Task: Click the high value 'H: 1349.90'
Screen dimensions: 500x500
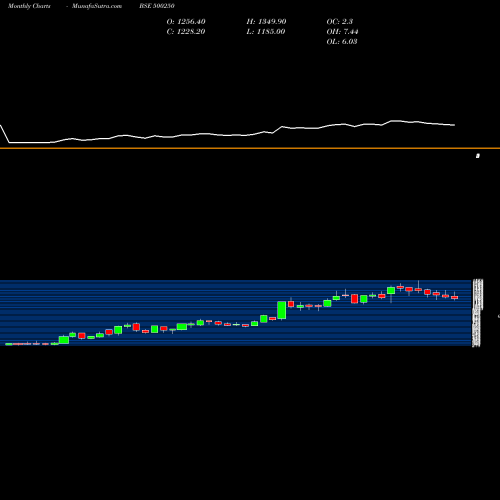Action: pos(266,22)
